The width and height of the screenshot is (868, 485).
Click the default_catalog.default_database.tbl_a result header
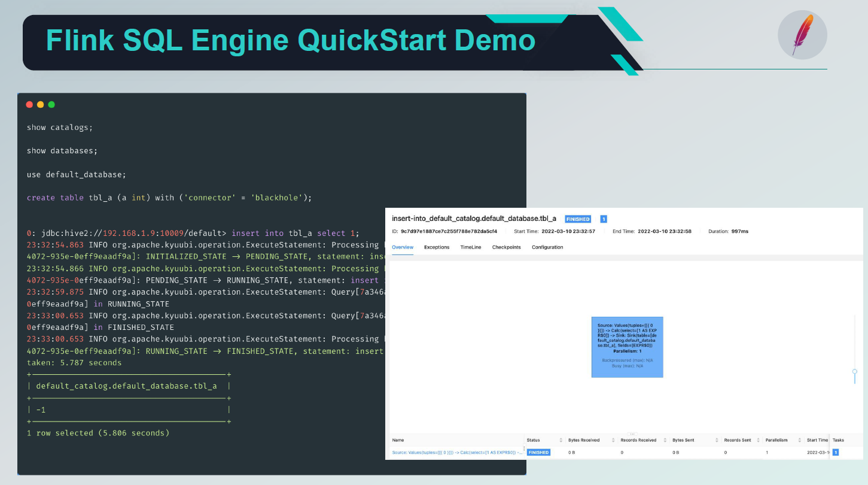pos(127,386)
